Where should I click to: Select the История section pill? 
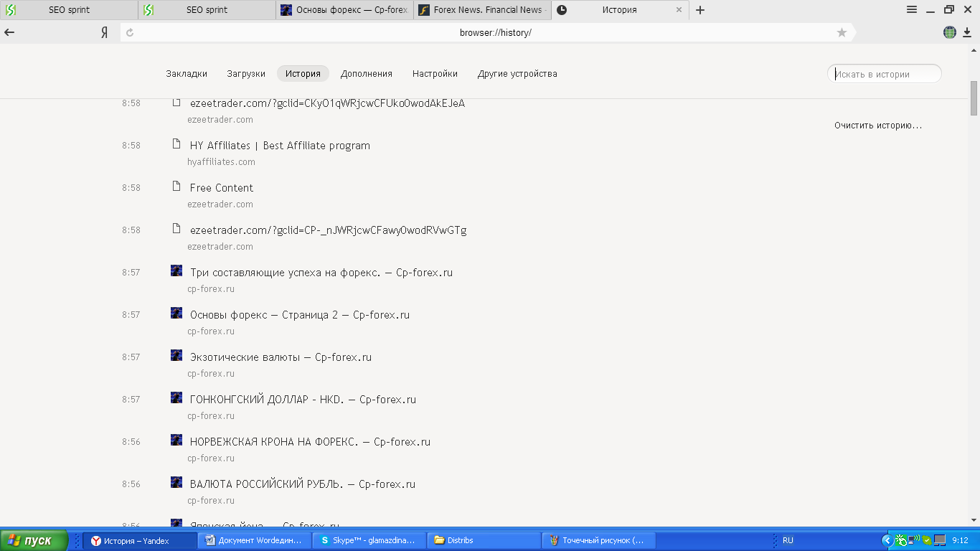pos(303,74)
